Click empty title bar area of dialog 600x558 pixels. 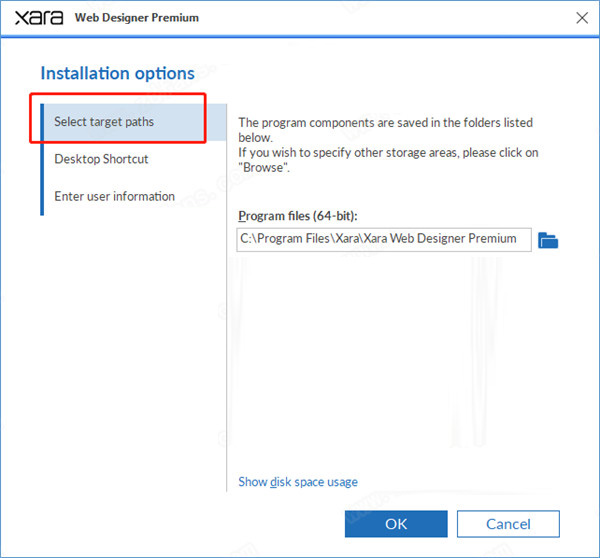[380, 18]
